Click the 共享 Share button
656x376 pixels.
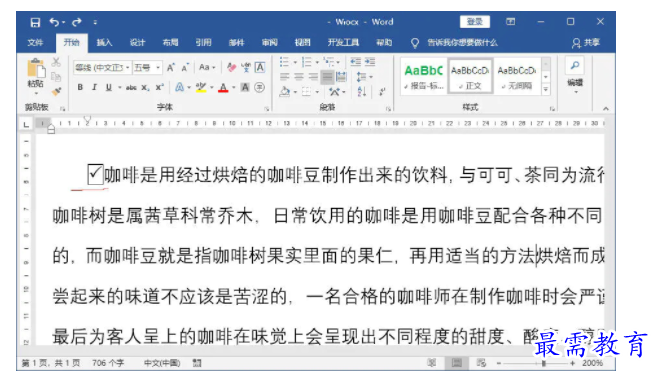coord(586,43)
